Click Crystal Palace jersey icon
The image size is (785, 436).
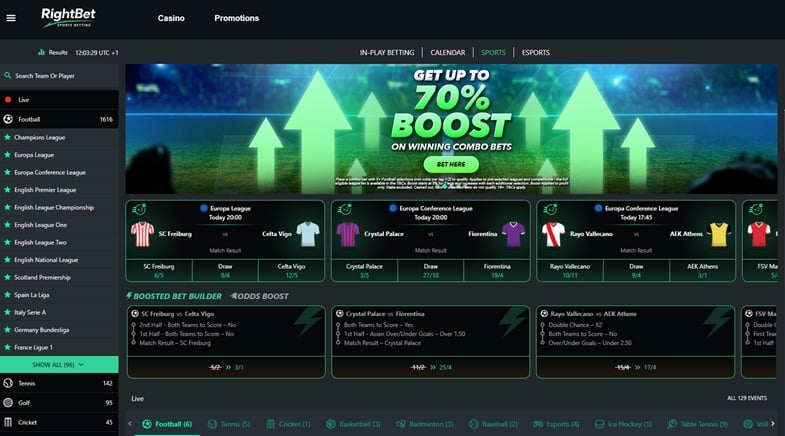pos(348,234)
